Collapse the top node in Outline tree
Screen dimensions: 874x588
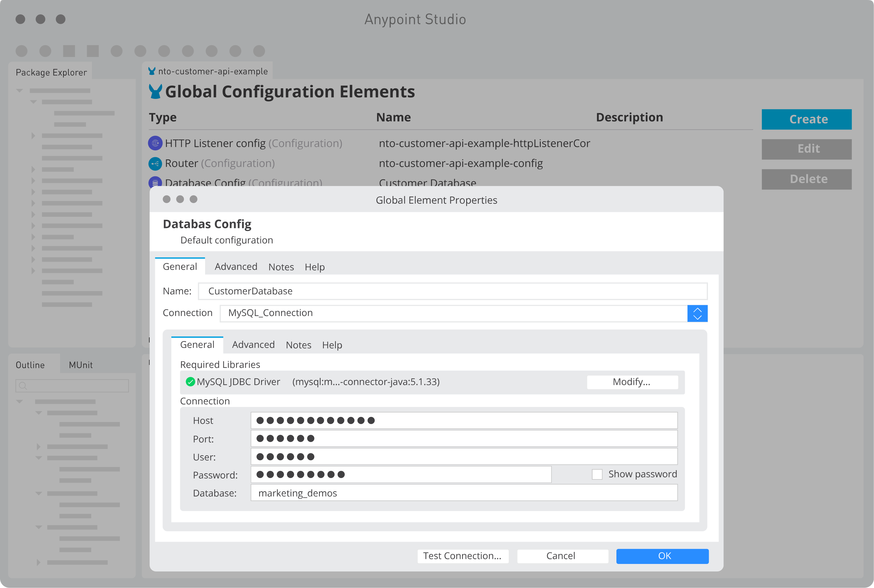coord(19,402)
